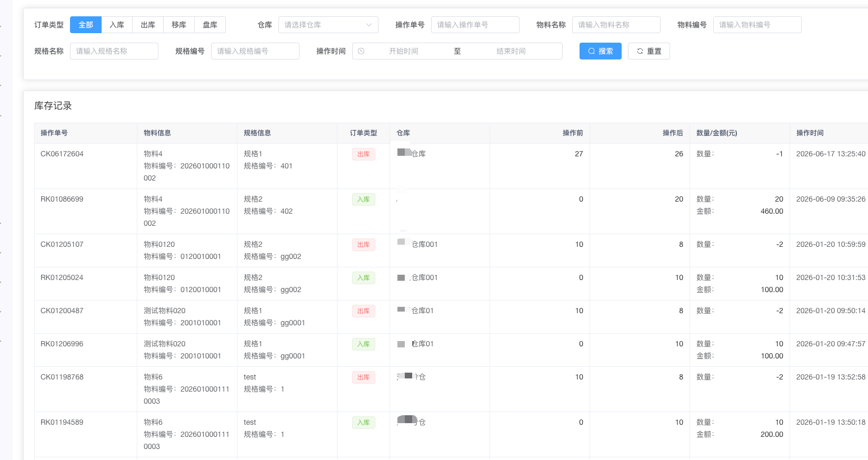Click the clock icon in the 操作时间 range
The image size is (868, 460).
pyautogui.click(x=361, y=51)
